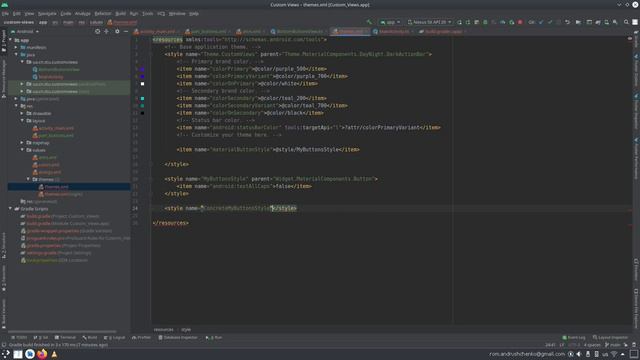Image resolution: width=640 pixels, height=360 pixels.
Task: Open the Event Log
Action: click(x=574, y=338)
